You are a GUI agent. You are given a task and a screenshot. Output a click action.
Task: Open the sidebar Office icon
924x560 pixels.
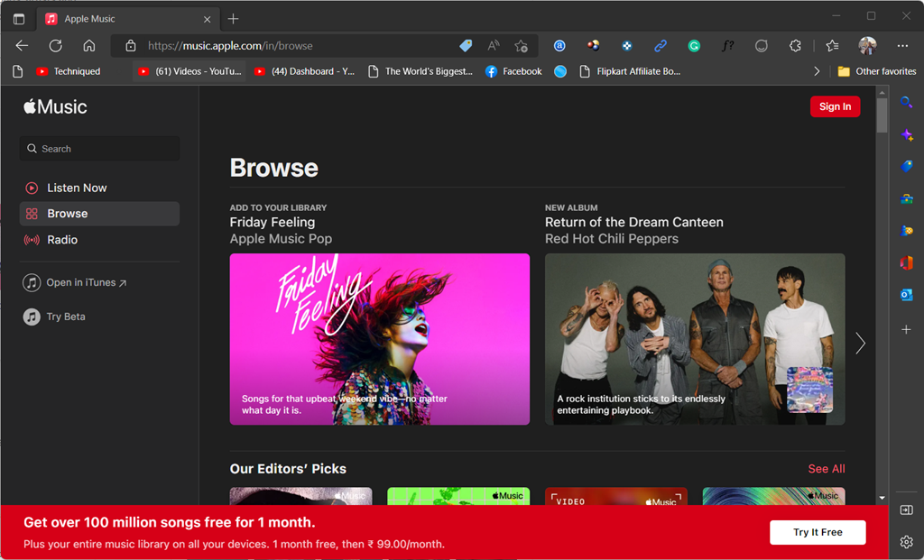tap(906, 262)
